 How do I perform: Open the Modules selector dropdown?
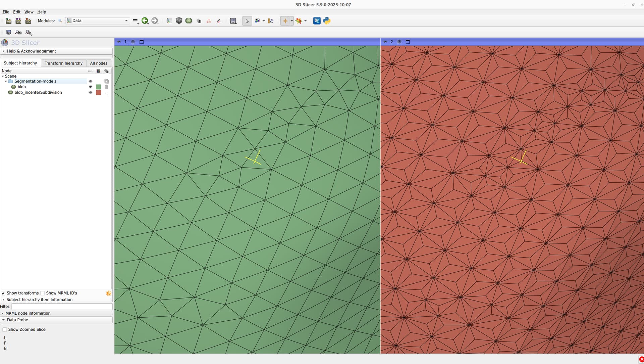click(x=97, y=21)
